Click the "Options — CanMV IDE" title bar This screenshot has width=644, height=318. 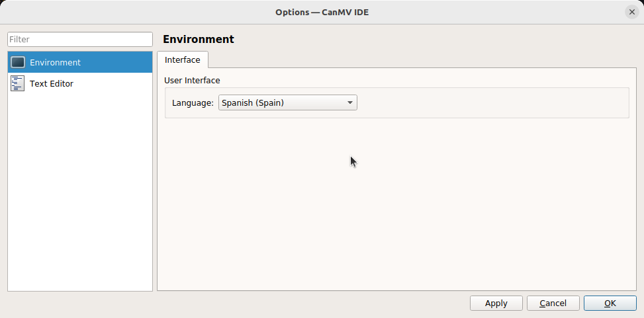coord(322,12)
